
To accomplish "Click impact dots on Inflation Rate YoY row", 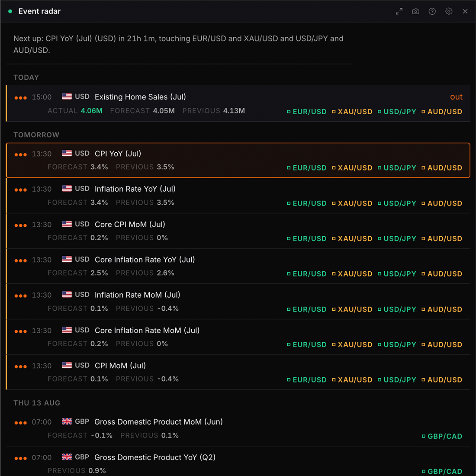I will pos(21,190).
